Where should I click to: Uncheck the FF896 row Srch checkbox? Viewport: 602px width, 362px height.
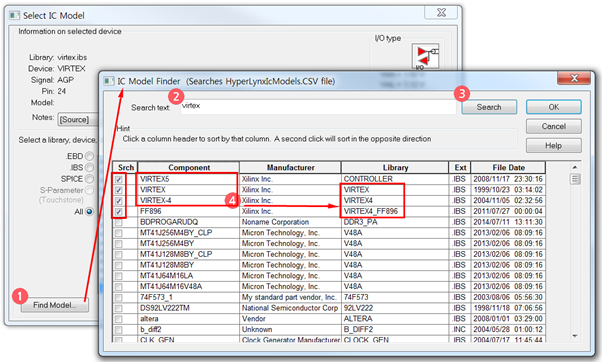coord(119,212)
